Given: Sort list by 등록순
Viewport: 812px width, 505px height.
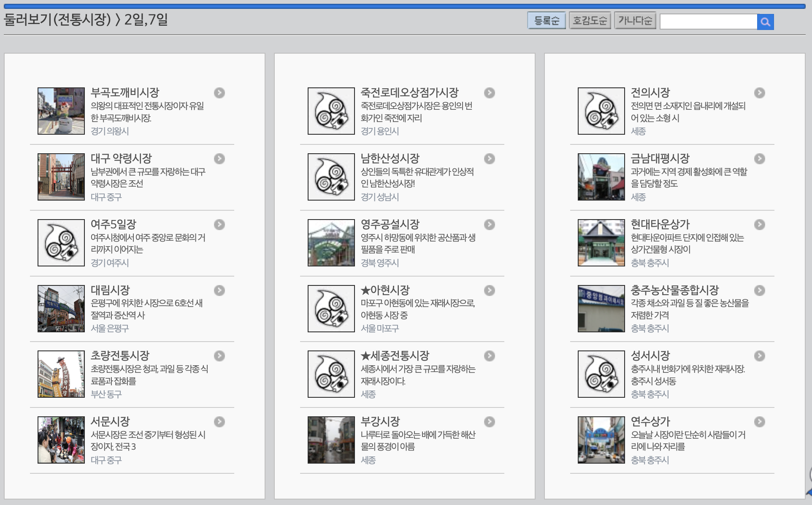Looking at the screenshot, I should tap(546, 21).
